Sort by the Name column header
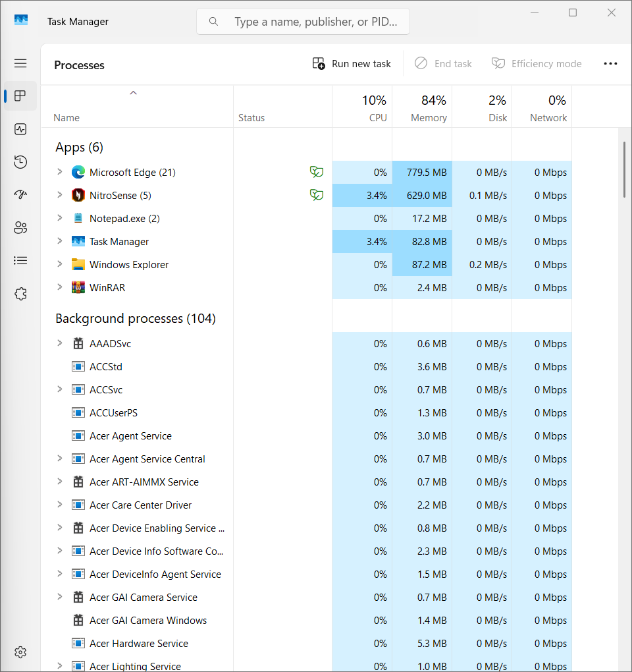The image size is (632, 672). [x=137, y=107]
